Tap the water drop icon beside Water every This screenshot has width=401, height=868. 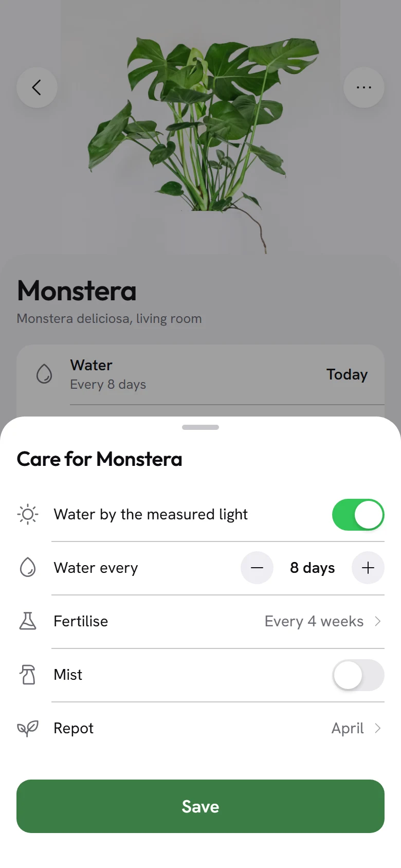28,568
